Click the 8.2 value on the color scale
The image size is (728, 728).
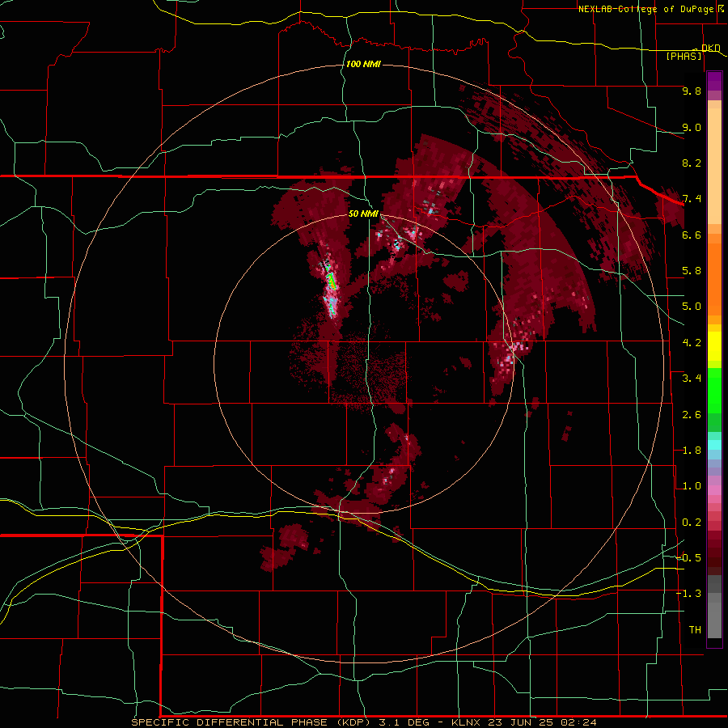692,163
